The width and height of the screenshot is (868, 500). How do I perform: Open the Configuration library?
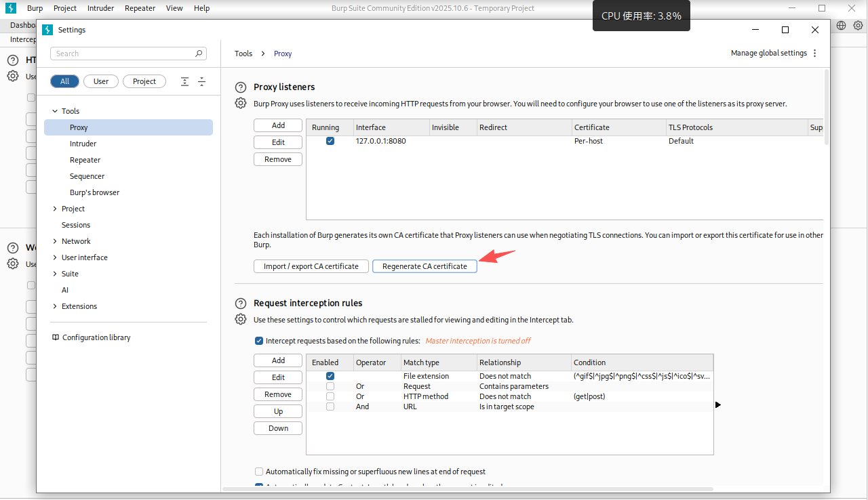(x=91, y=337)
